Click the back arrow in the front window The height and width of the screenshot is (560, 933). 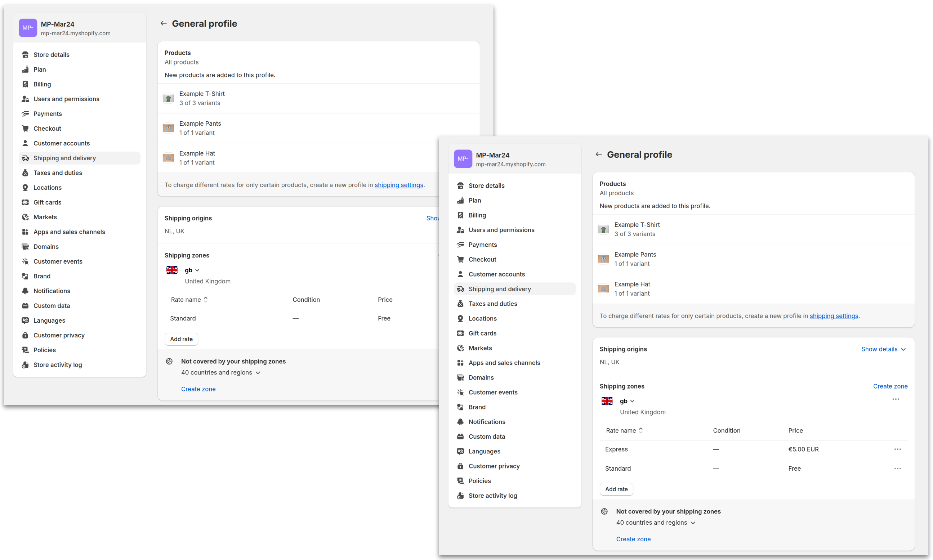(598, 154)
